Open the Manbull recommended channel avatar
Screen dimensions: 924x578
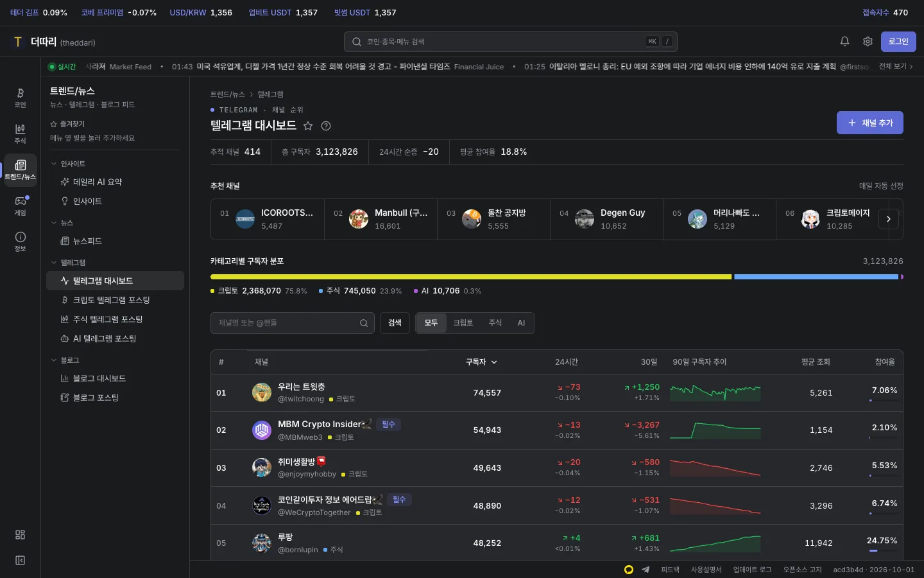pos(359,219)
